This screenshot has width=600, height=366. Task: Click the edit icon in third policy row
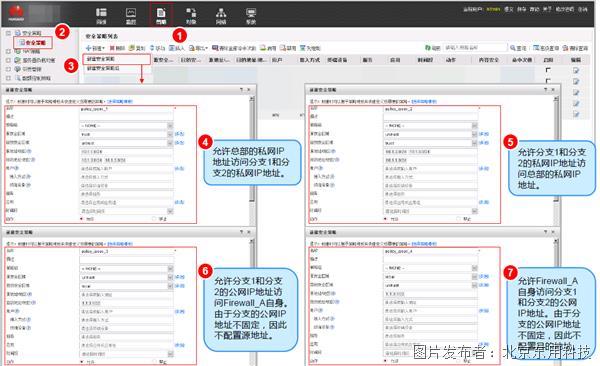[576, 93]
